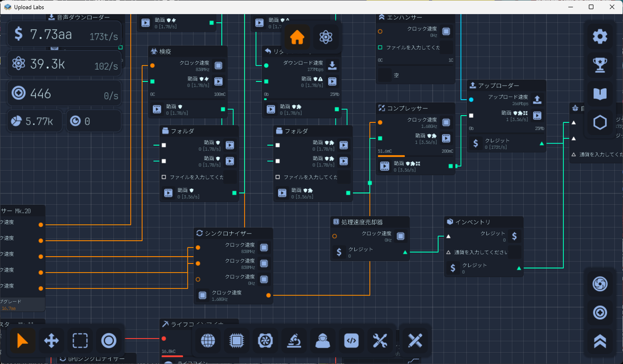The height and width of the screenshot is (364, 623).
Task: Click the orange clock input port on 検疫
Action: [152, 66]
